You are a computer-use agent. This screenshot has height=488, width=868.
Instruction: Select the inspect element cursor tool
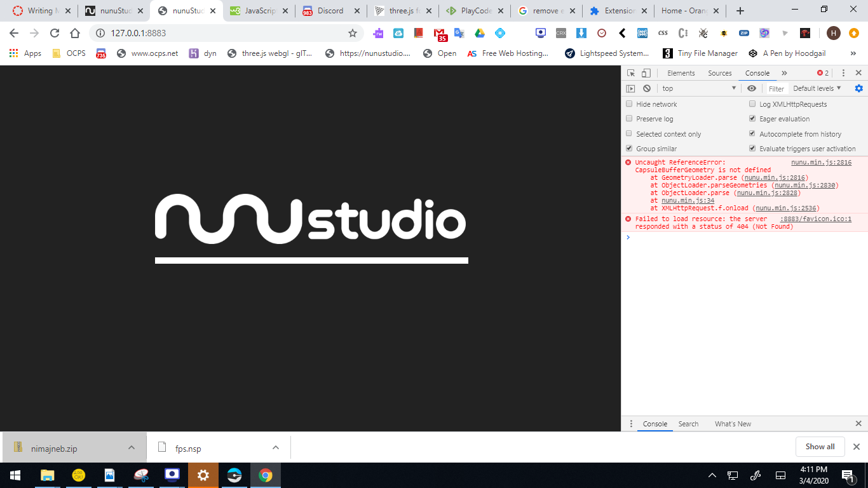point(631,72)
